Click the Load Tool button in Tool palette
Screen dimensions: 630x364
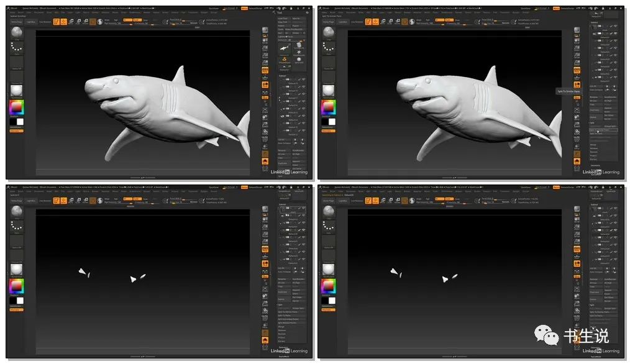coord(283,19)
